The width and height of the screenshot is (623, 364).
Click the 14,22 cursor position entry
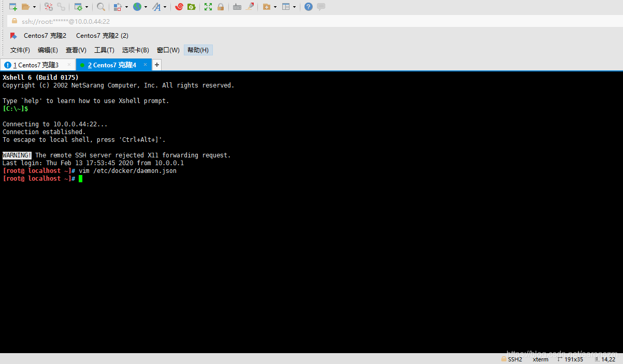(x=604, y=359)
